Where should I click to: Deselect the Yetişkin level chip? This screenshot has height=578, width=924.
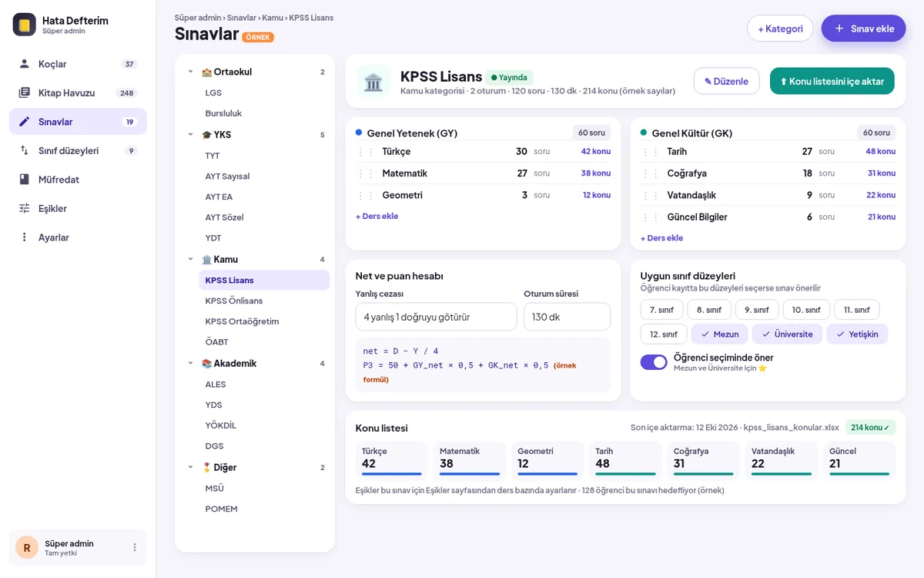click(857, 334)
